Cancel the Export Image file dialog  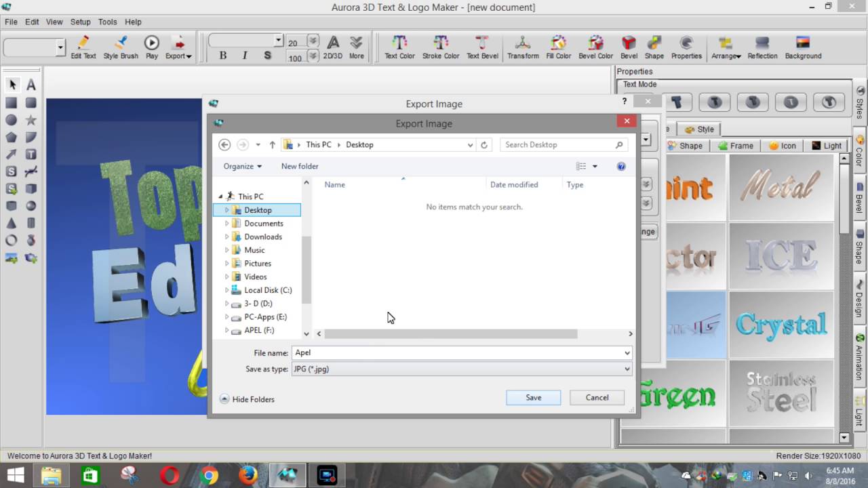click(x=597, y=398)
